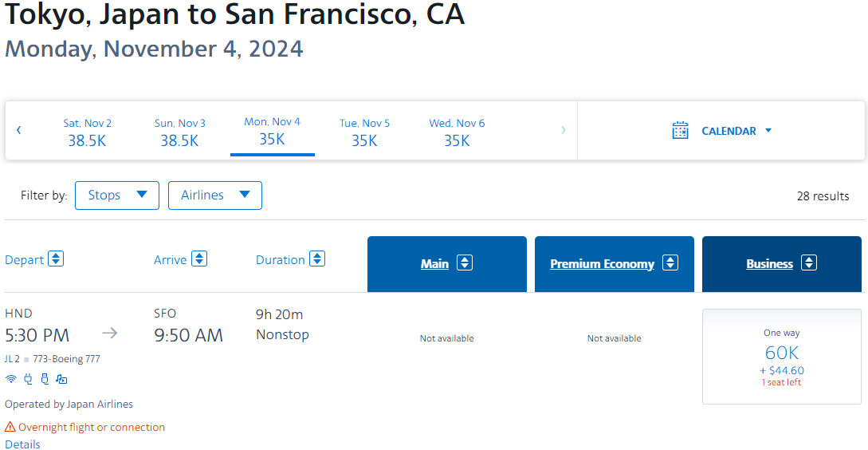Toggle sort order by Depart time
The width and height of the screenshot is (868, 450).
pos(56,259)
